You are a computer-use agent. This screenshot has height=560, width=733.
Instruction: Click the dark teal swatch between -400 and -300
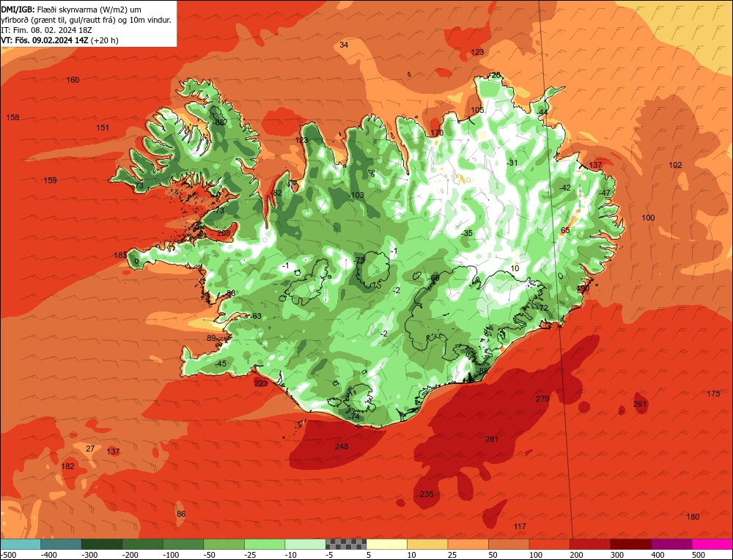click(x=61, y=544)
